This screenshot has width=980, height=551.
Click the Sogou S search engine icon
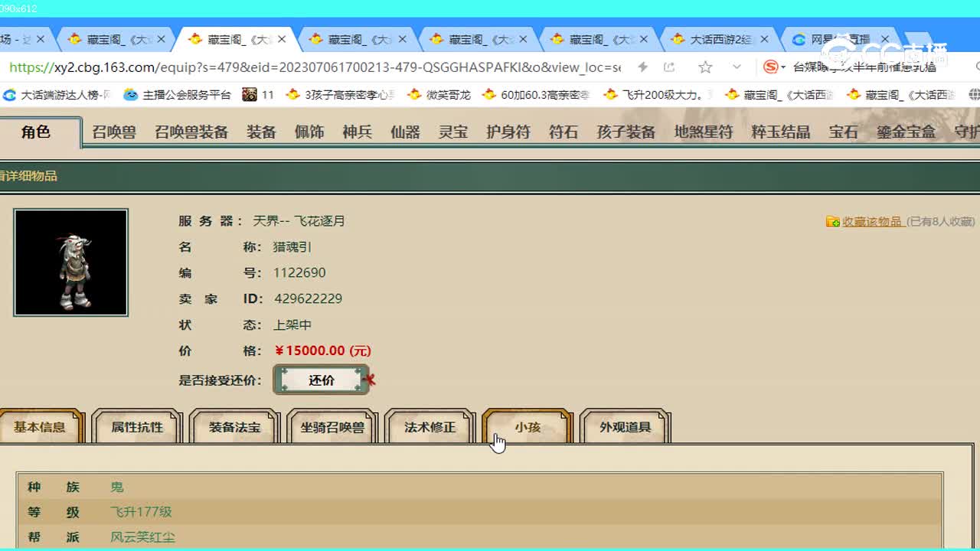coord(771,67)
